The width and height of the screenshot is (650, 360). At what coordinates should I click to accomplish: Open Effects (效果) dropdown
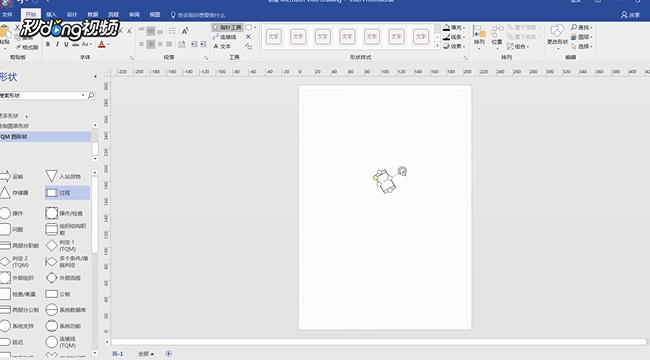[x=454, y=46]
